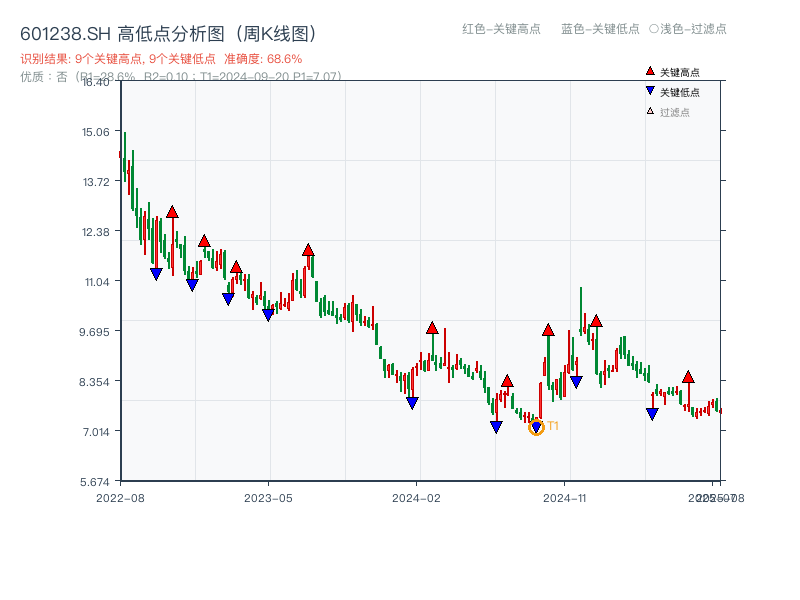The height and width of the screenshot is (600, 800).
Task: Click the orange T1 circle marker on the chart
Action: coord(537,427)
